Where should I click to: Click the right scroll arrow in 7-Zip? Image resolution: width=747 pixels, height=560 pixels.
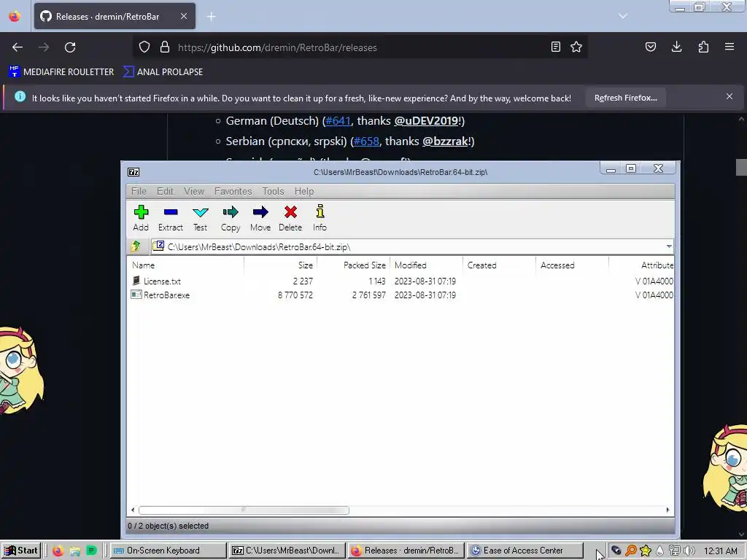click(668, 510)
